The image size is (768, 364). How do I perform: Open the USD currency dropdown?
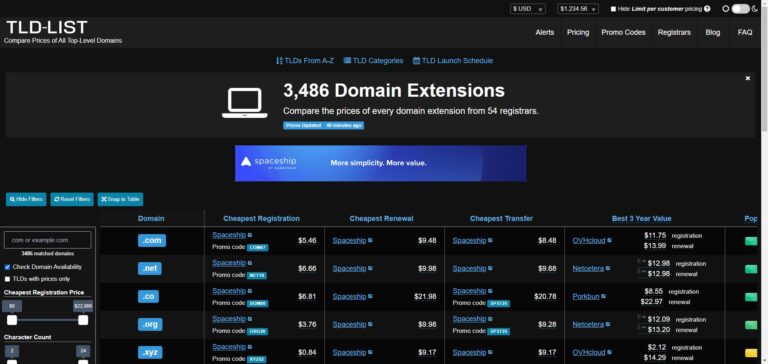[528, 9]
